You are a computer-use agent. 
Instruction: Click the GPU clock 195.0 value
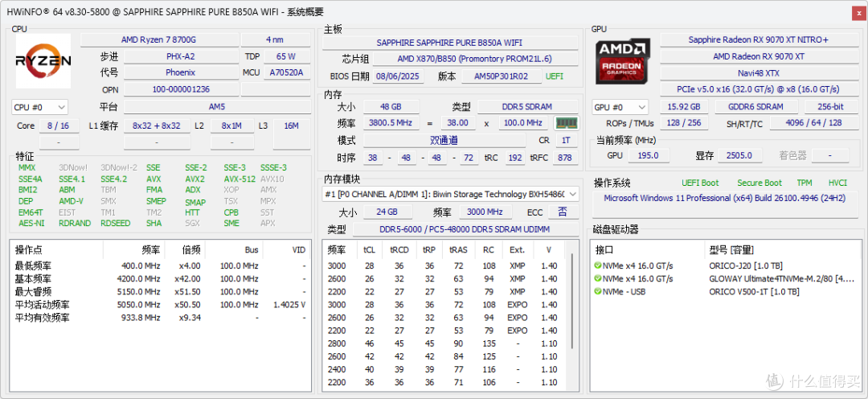649,156
